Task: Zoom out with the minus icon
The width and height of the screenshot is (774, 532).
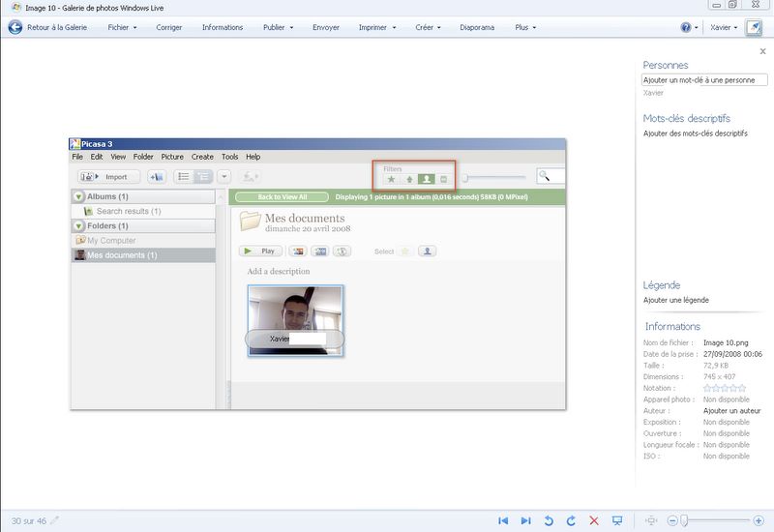Action: coord(671,520)
